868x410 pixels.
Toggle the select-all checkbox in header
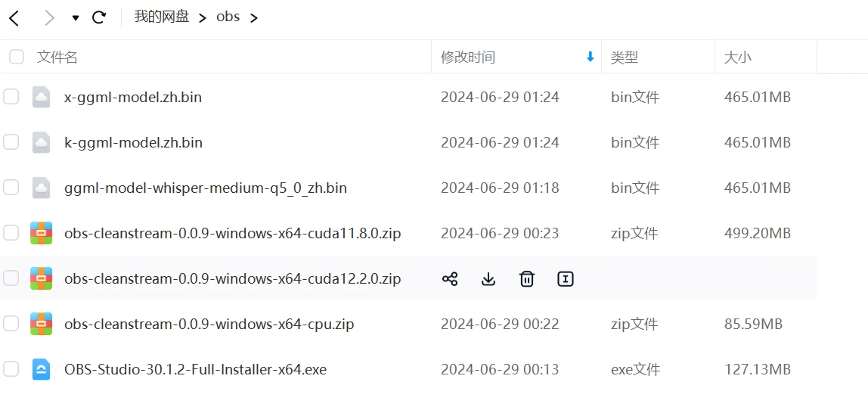(16, 57)
